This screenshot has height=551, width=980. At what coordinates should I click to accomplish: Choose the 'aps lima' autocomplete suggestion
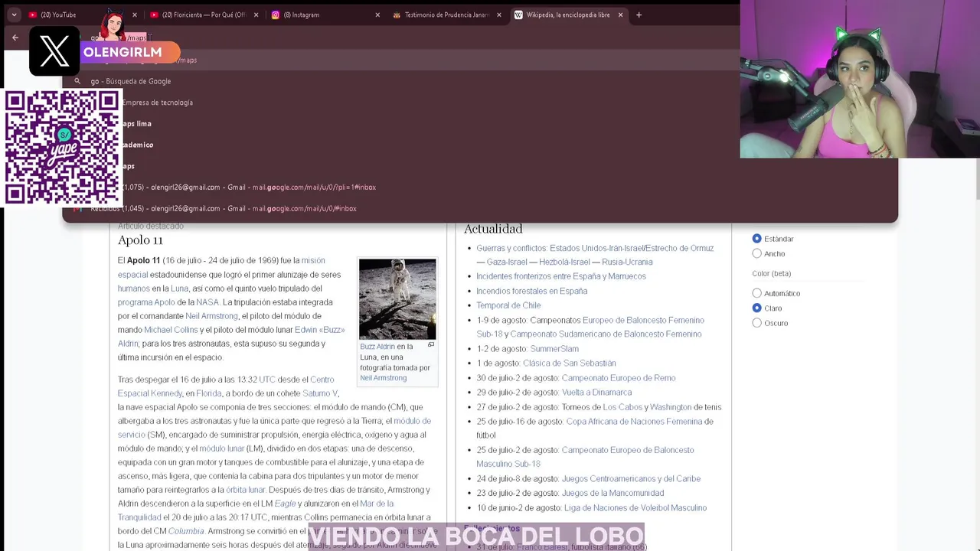(480, 124)
